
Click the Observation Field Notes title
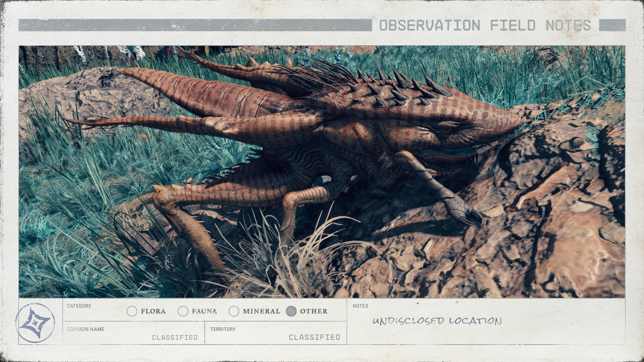485,25
